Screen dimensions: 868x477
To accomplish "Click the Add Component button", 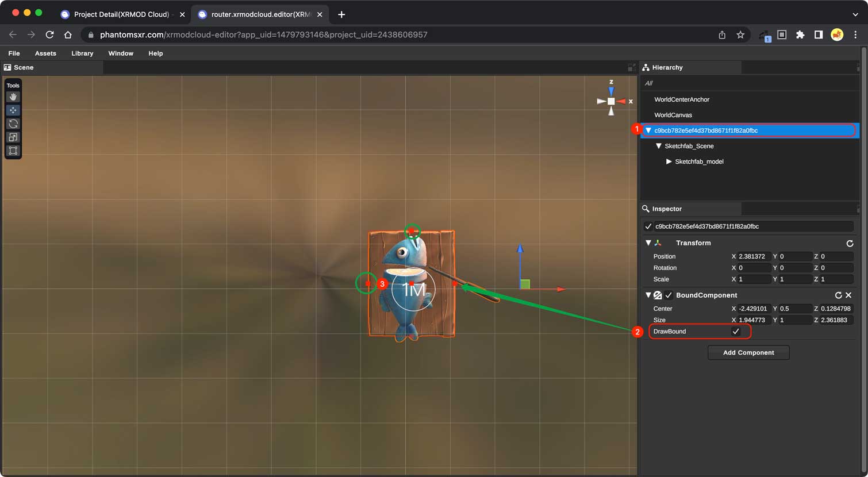I will pyautogui.click(x=748, y=353).
